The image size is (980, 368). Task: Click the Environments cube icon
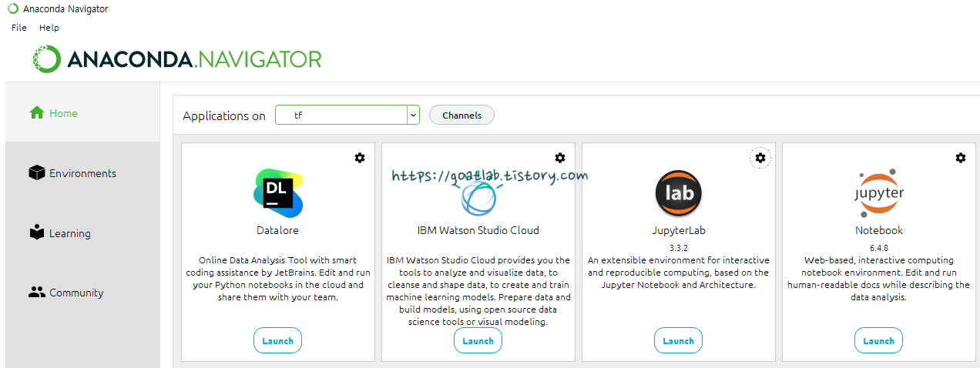click(x=37, y=173)
